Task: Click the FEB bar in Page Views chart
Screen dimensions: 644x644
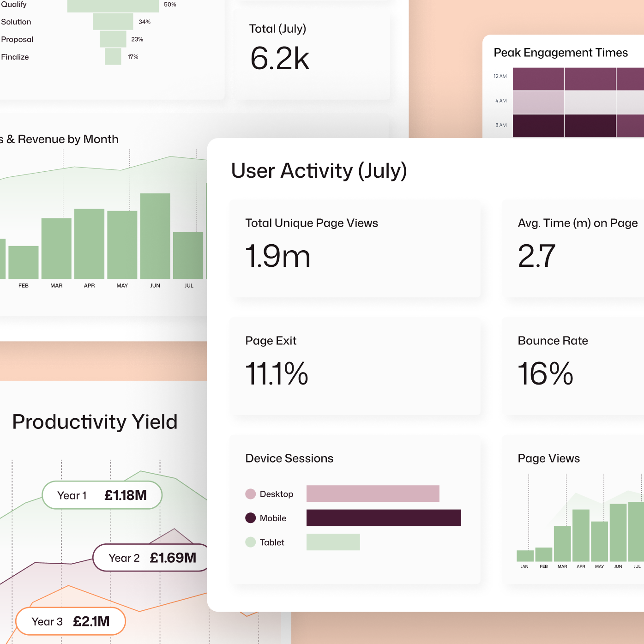Action: click(x=544, y=554)
